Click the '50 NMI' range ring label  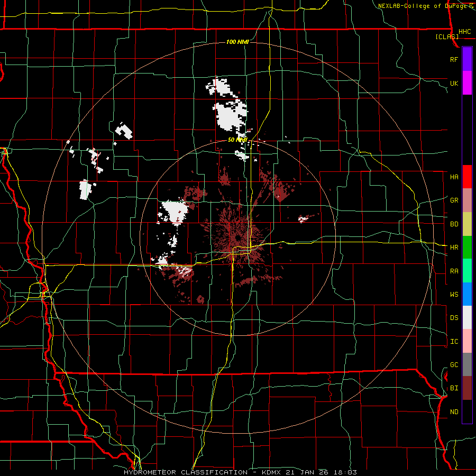237,140
